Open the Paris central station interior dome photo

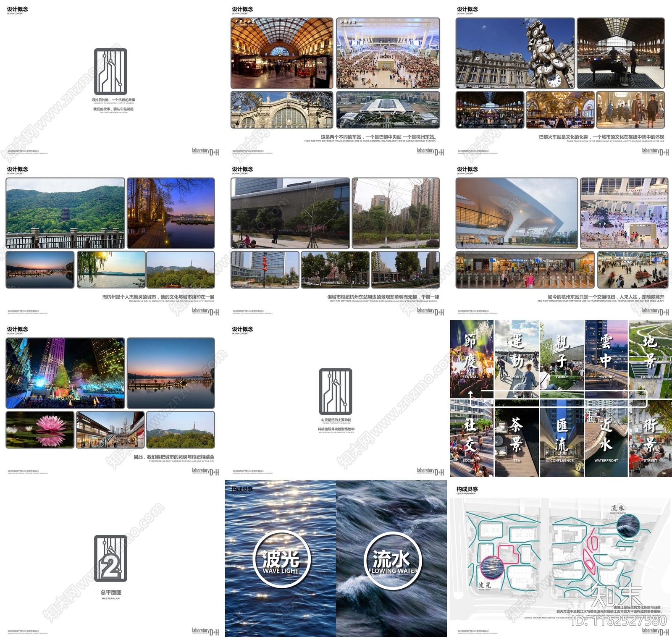282,53
